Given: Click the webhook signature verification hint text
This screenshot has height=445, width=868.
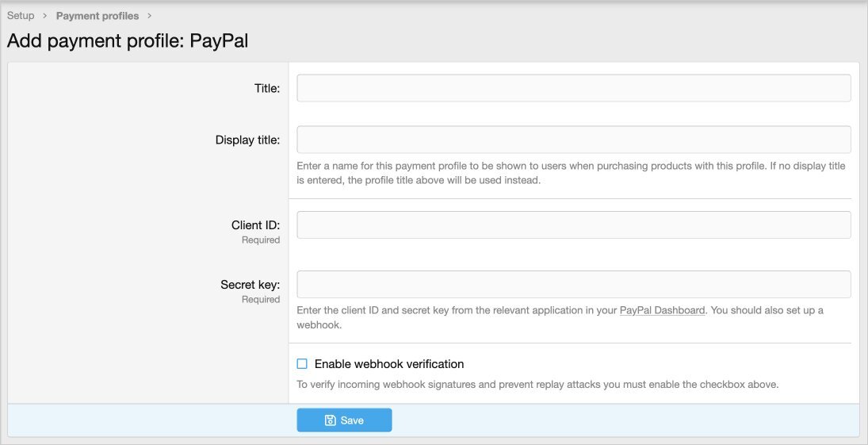Looking at the screenshot, I should click(537, 385).
